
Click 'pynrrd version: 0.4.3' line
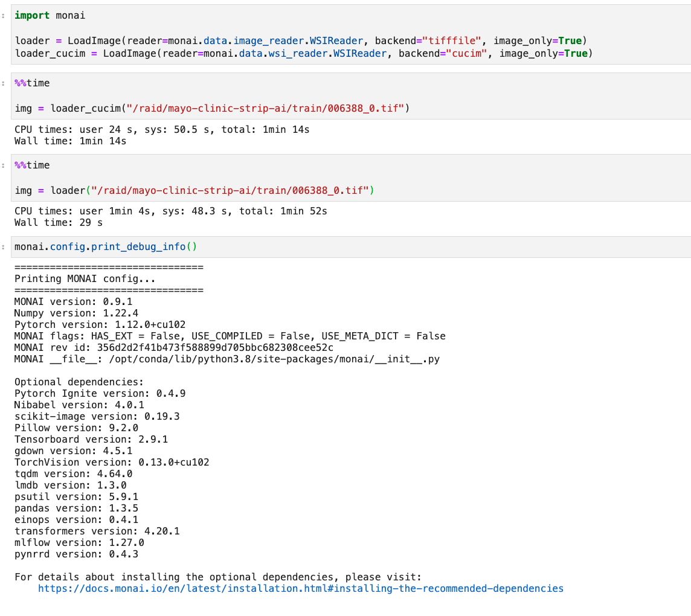76,554
